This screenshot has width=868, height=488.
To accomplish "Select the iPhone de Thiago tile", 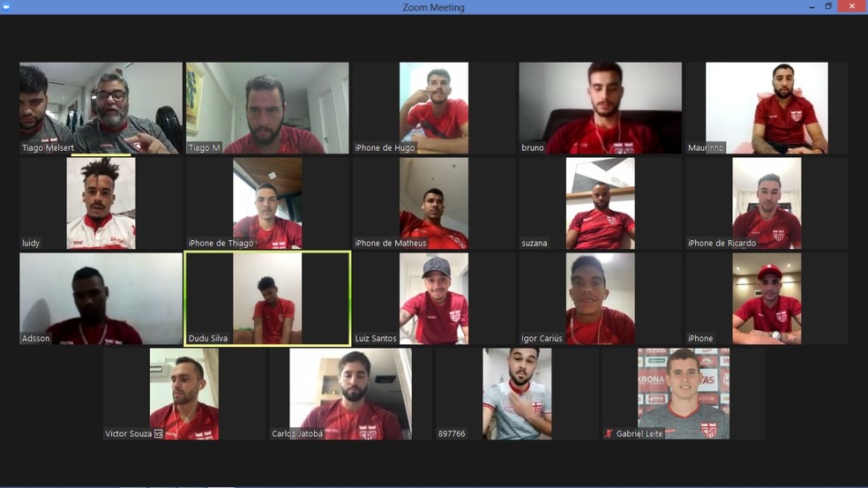I will pyautogui.click(x=266, y=203).
